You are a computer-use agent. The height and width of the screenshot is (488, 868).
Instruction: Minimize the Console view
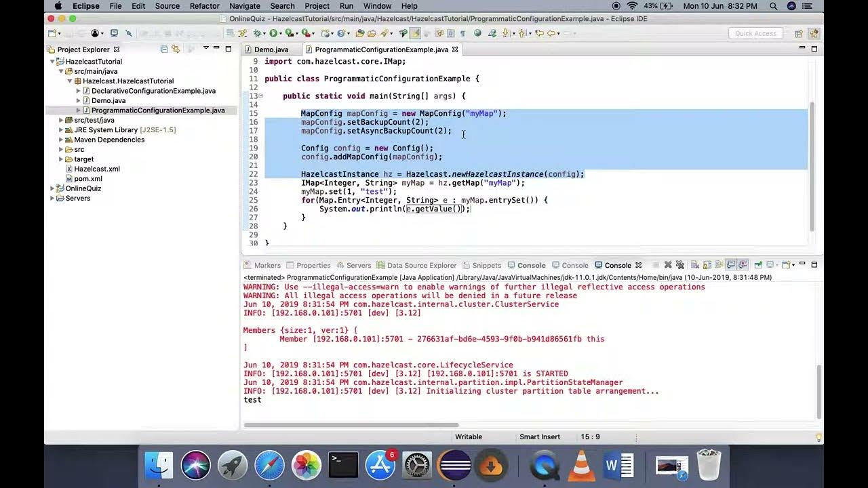pyautogui.click(x=802, y=264)
